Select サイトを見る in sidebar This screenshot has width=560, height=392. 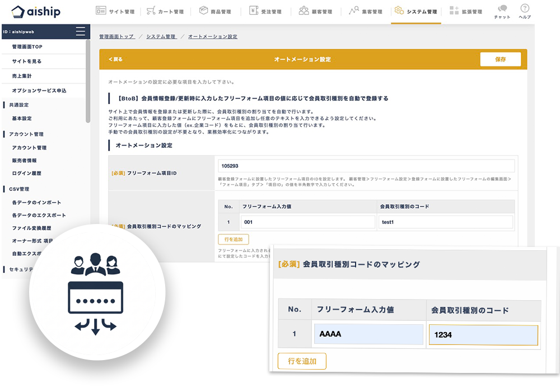pyautogui.click(x=27, y=62)
